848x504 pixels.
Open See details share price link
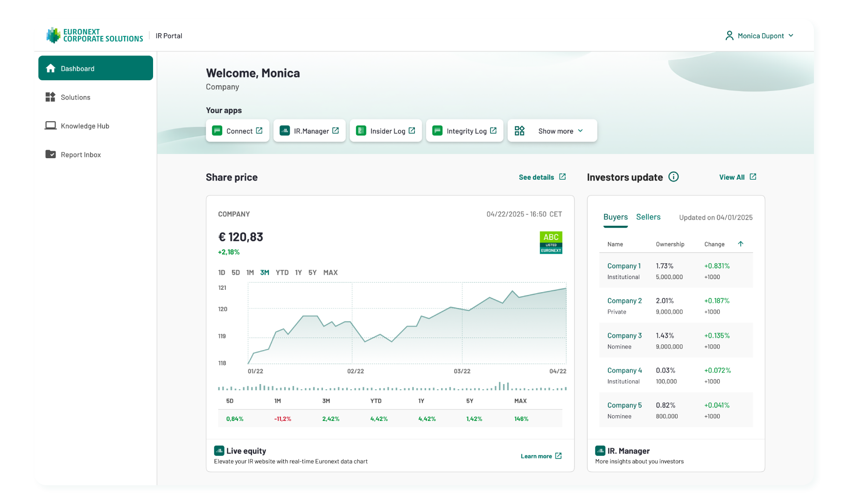pos(542,177)
